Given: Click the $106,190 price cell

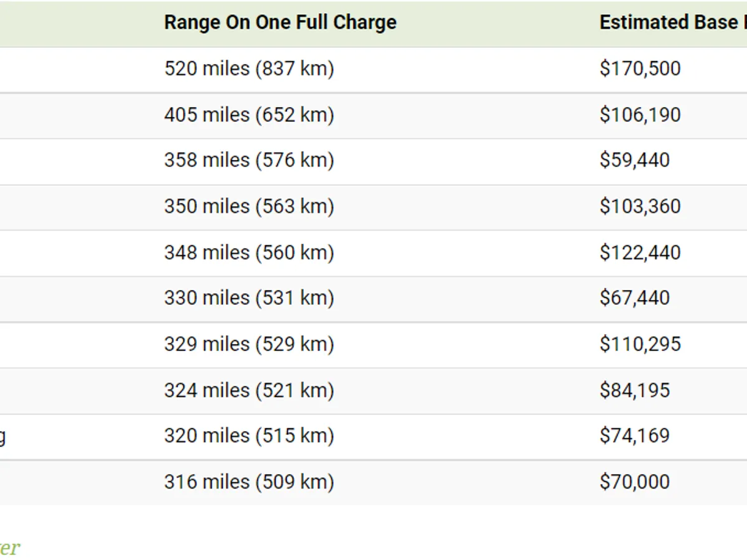Looking at the screenshot, I should [x=640, y=115].
